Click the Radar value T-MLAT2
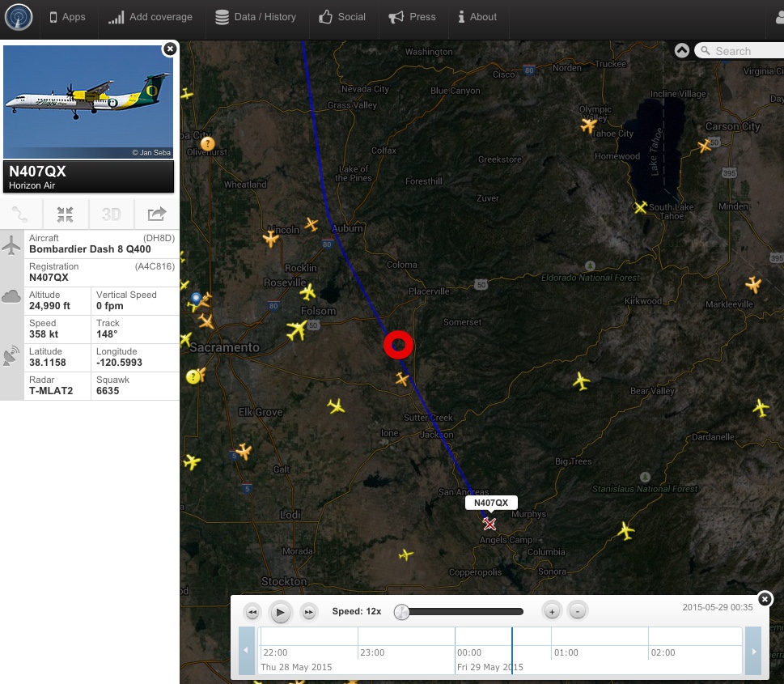 [x=51, y=391]
